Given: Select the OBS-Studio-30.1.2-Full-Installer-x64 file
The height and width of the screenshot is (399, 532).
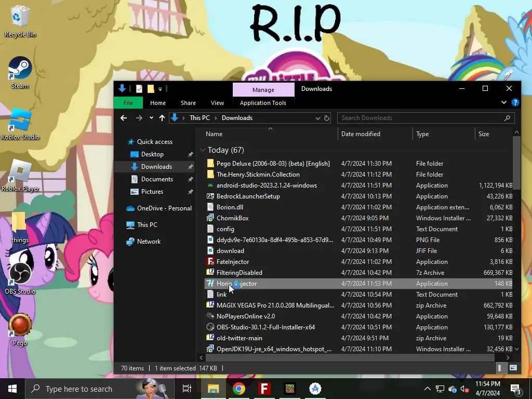Looking at the screenshot, I should coord(358,327).
